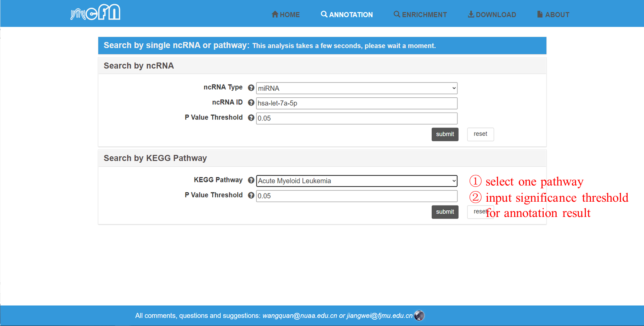Click the KEGG P Value Threshold field
The height and width of the screenshot is (326, 644).
click(356, 196)
